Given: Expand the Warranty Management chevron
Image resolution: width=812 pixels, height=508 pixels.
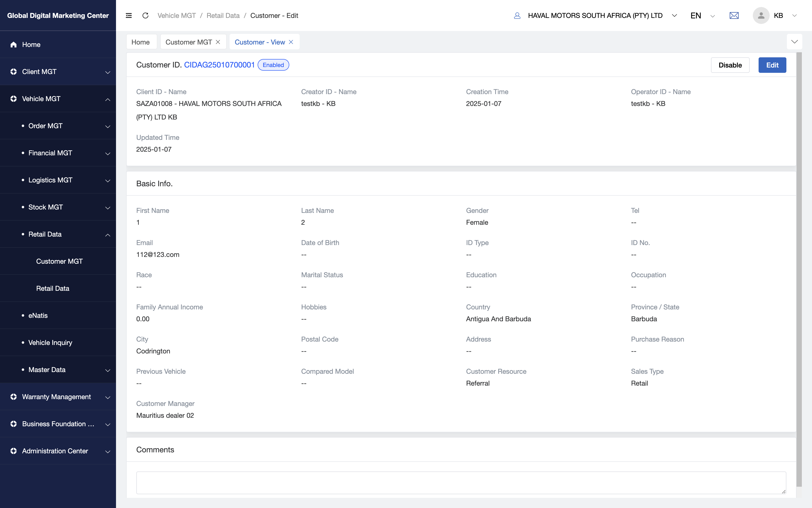Looking at the screenshot, I should tap(108, 397).
